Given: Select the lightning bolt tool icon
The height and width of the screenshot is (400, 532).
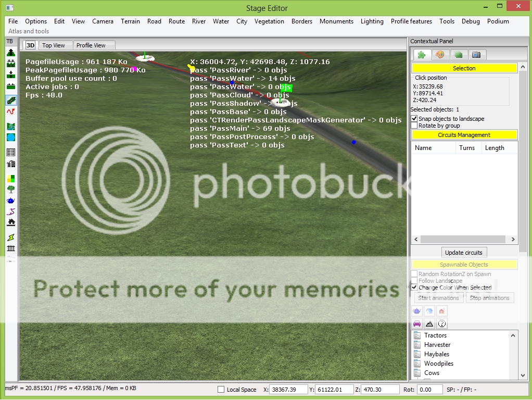Looking at the screenshot, I should tap(11, 238).
